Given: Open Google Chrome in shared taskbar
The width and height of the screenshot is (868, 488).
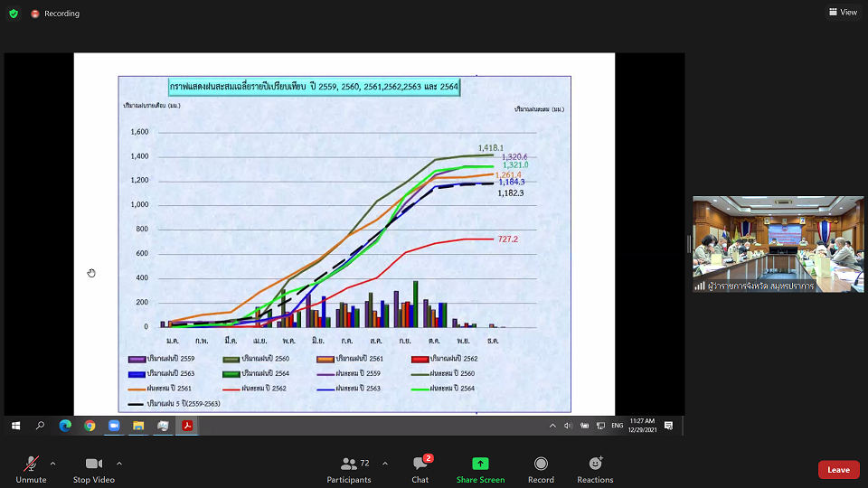Looking at the screenshot, I should [90, 426].
